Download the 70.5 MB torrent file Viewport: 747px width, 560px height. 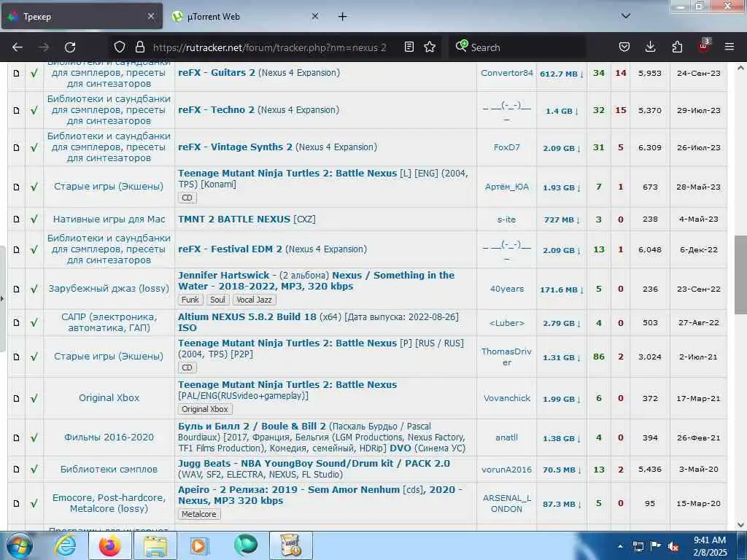click(x=562, y=470)
